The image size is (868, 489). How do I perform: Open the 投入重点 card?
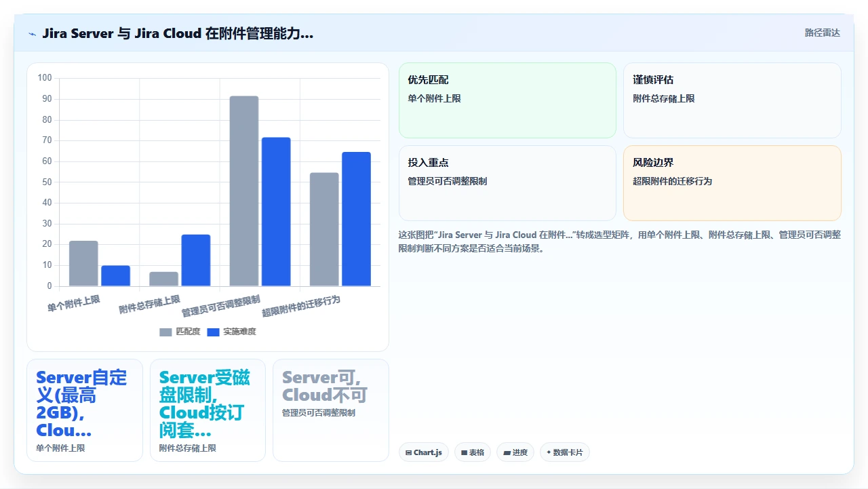pos(507,183)
